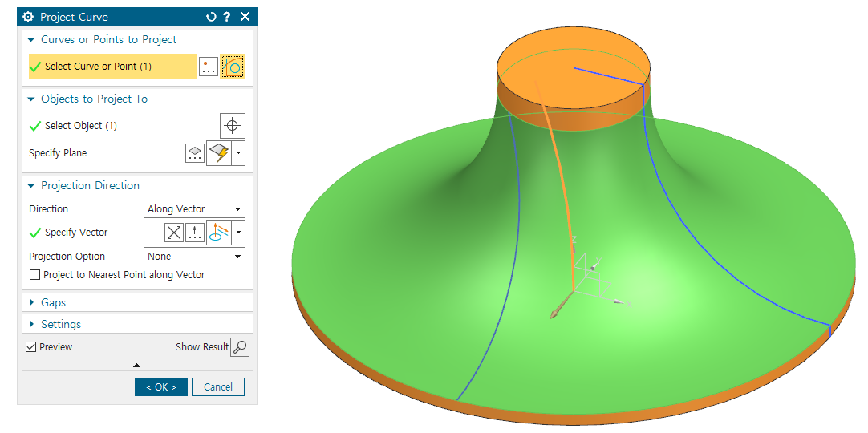Open the Vector Dialog icon
This screenshot has width=868, height=433.
click(195, 233)
